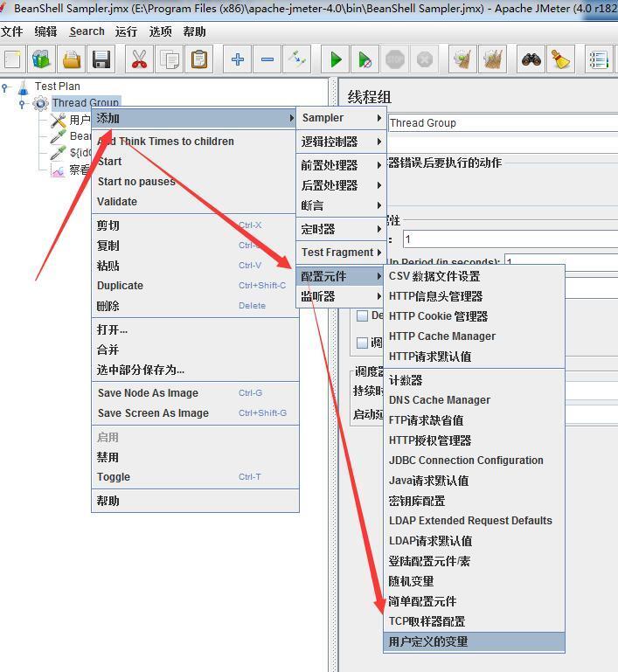This screenshot has width=618, height=672.
Task: Click the Toggle enable/disable toolbar icon
Action: point(297,59)
